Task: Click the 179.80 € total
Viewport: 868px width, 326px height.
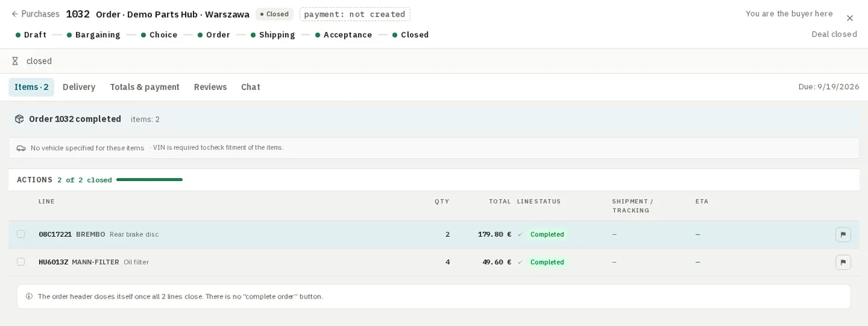Action: [495, 235]
